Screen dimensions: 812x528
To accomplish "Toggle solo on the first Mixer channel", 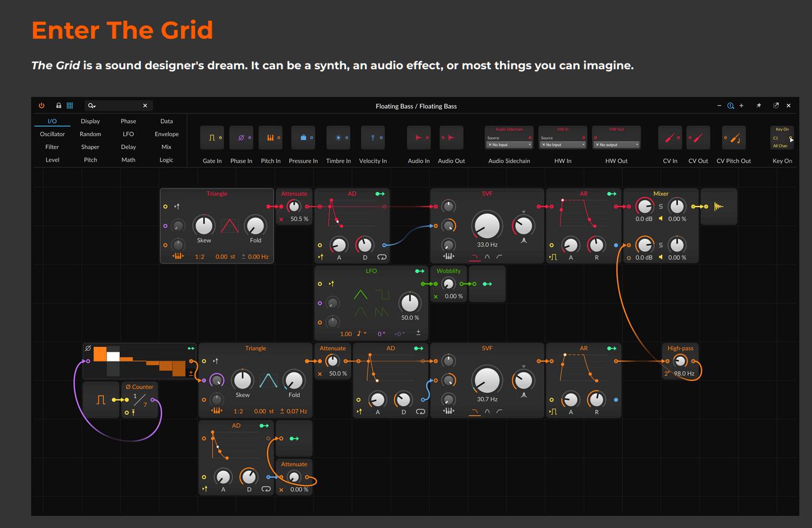I will coord(661,207).
